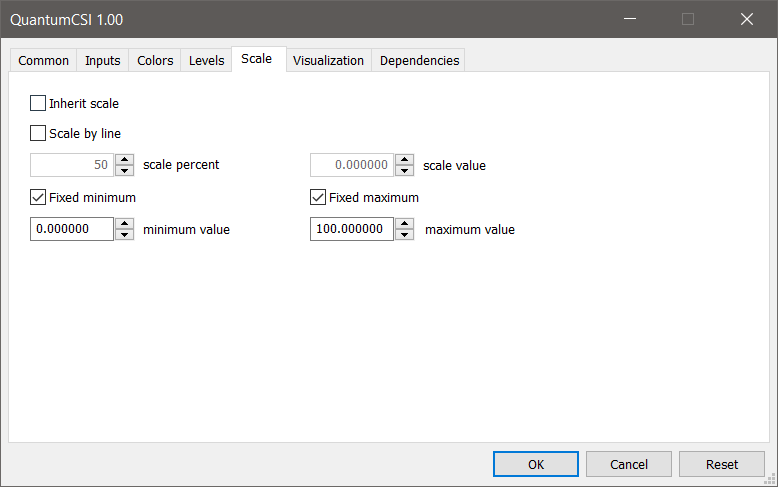The width and height of the screenshot is (778, 487).
Task: Select the Levels tab
Action: [207, 61]
